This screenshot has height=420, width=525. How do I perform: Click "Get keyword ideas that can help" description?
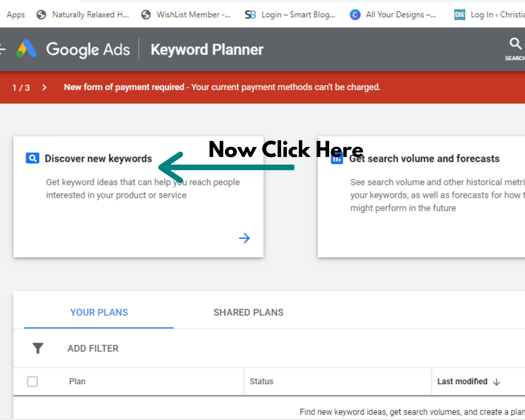pyautogui.click(x=143, y=188)
